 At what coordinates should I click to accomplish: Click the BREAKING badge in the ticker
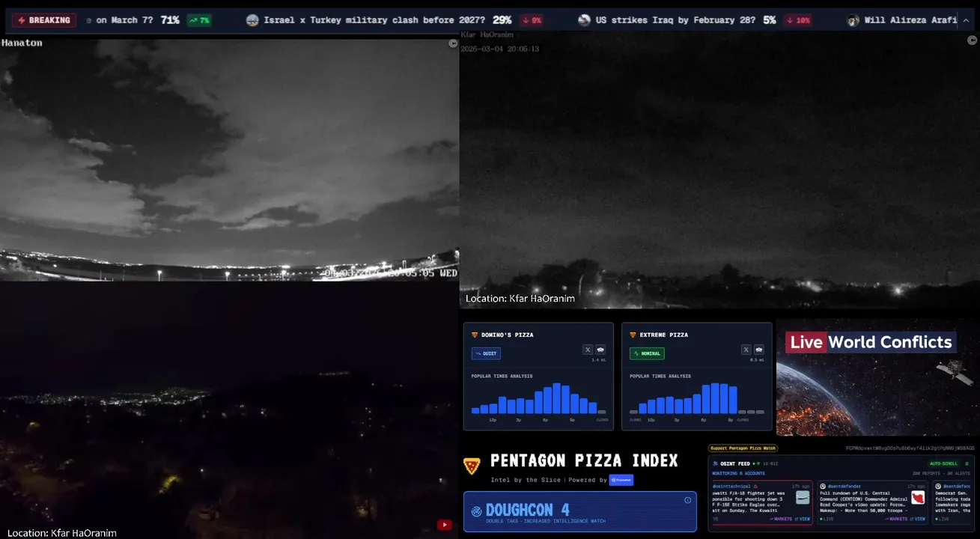pyautogui.click(x=44, y=20)
